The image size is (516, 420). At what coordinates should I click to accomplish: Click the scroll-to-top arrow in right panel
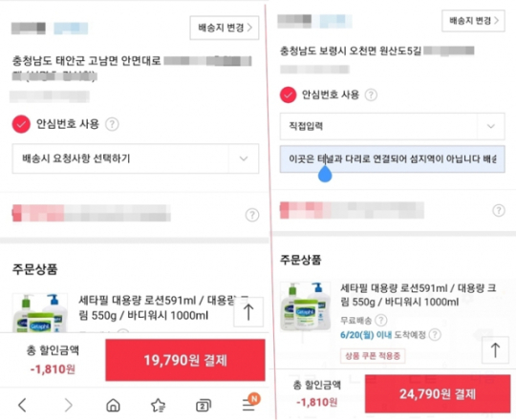pyautogui.click(x=495, y=350)
